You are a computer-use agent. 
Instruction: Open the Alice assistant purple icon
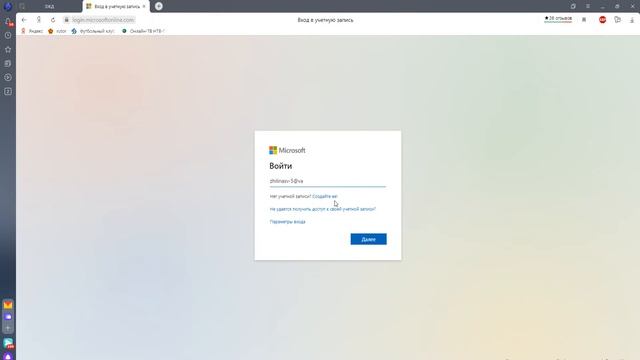(x=8, y=357)
